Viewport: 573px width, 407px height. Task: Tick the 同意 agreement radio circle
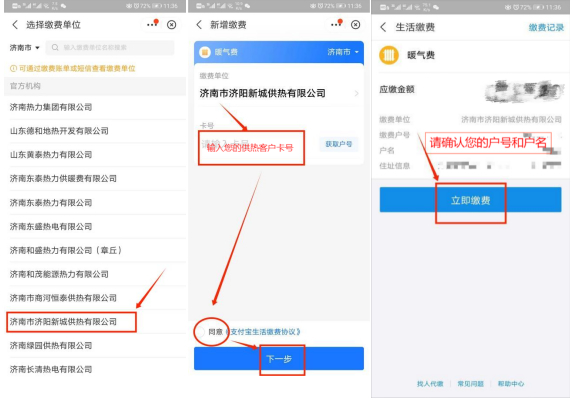point(200,332)
